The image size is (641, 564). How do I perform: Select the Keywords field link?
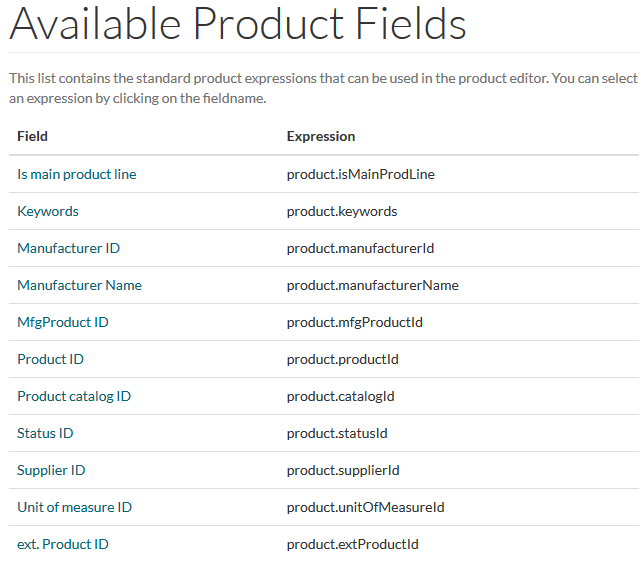[48, 211]
